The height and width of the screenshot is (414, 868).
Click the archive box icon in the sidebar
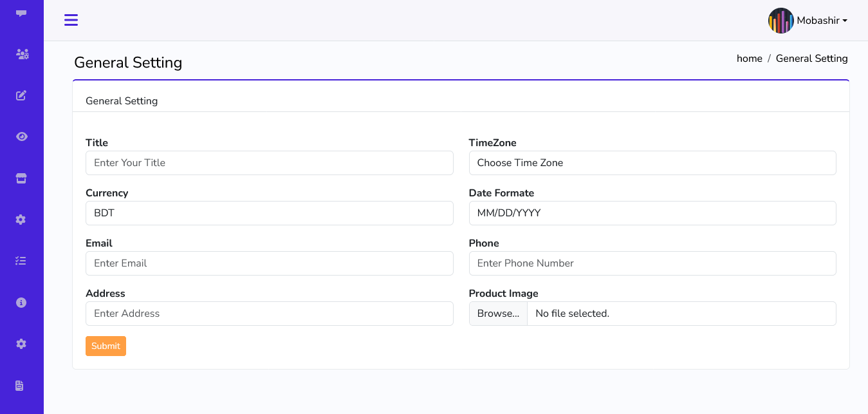tap(21, 178)
